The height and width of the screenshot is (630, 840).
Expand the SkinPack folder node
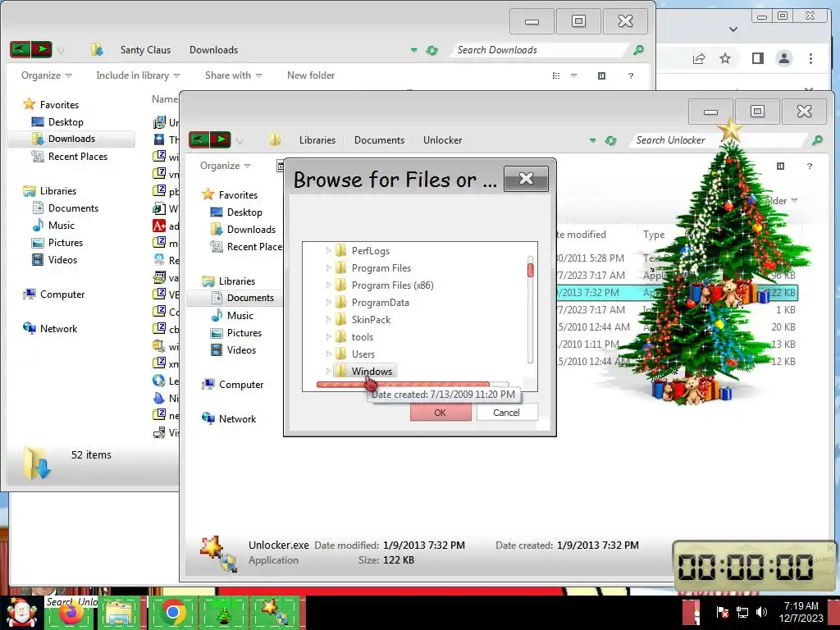point(328,319)
